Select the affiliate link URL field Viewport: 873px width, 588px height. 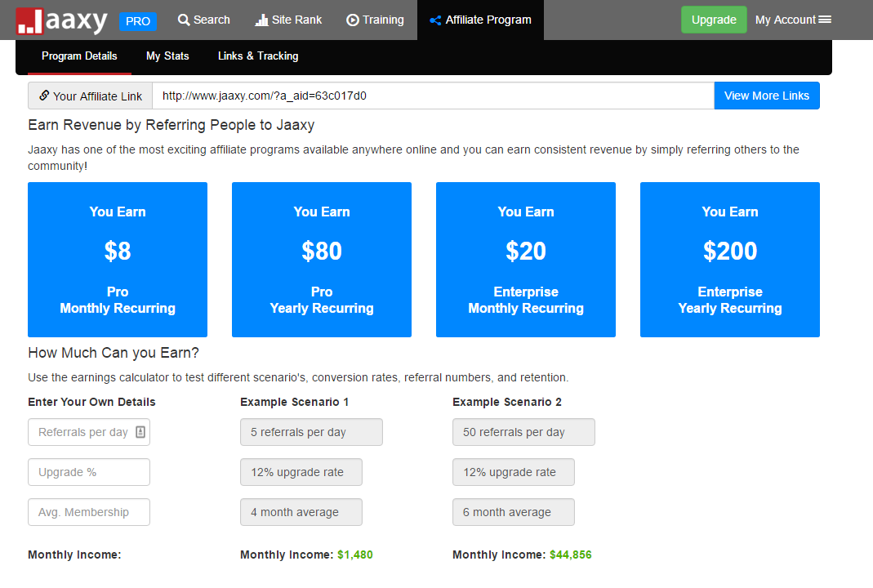(433, 96)
